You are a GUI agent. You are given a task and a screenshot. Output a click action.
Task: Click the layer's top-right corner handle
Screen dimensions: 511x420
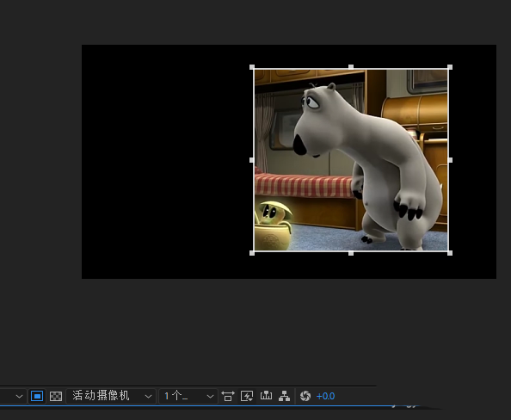(x=450, y=67)
